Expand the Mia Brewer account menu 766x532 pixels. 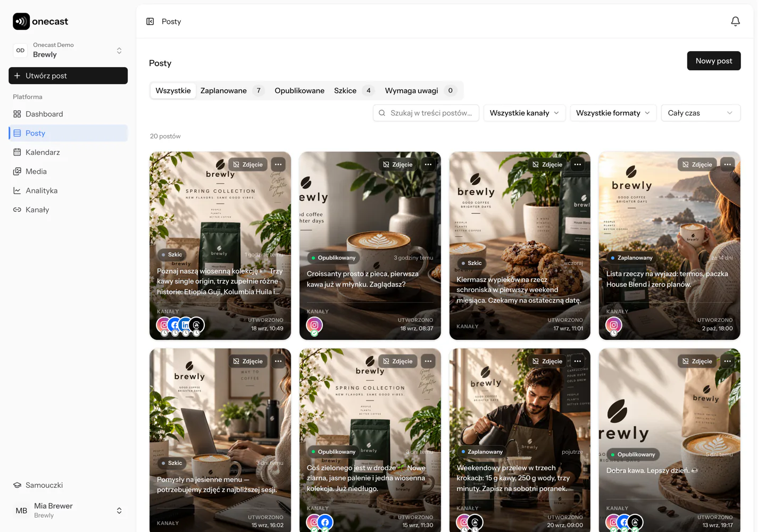pos(68,511)
